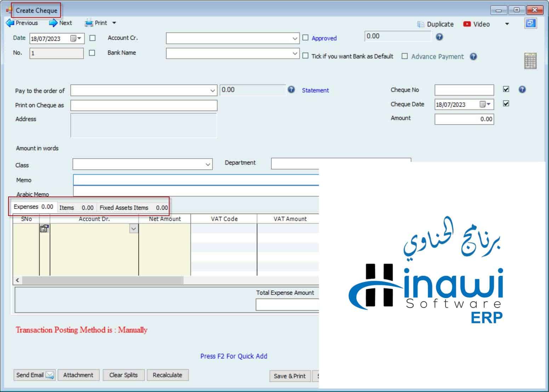Click the Clear Splits button
The height and width of the screenshot is (392, 549).
[123, 375]
